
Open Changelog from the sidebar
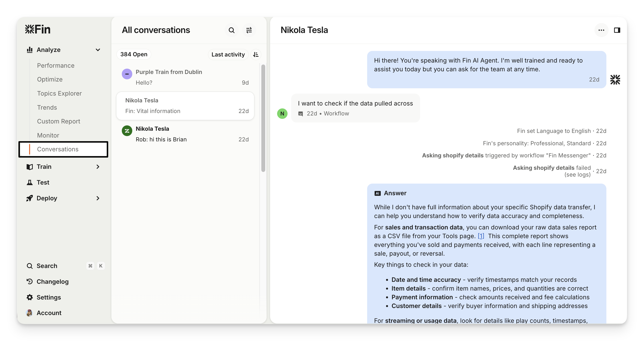(x=52, y=282)
